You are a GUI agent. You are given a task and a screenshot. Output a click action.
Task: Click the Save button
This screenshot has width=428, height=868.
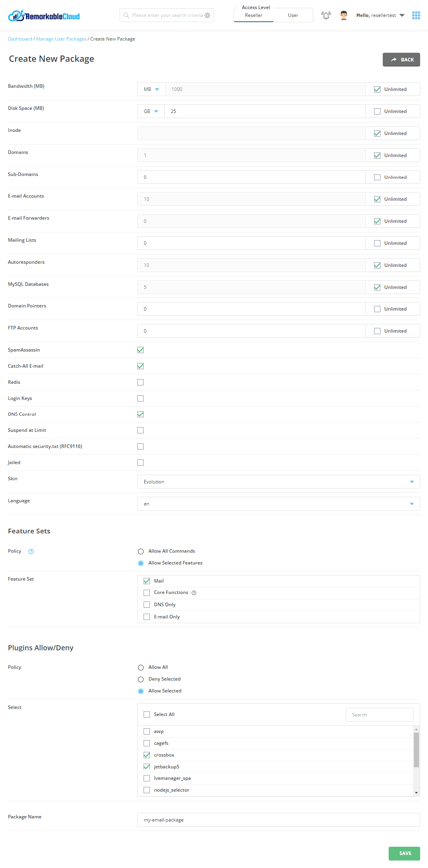click(404, 853)
